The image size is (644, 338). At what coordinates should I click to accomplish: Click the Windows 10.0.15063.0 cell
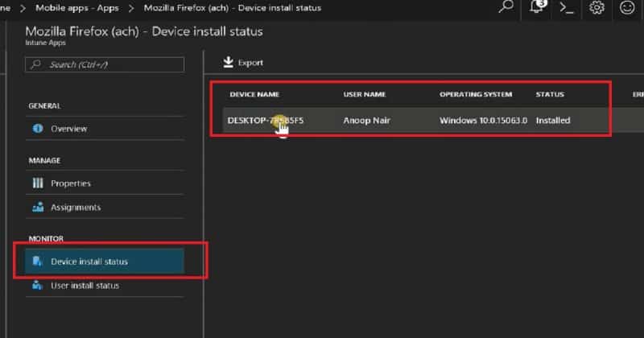click(x=484, y=121)
